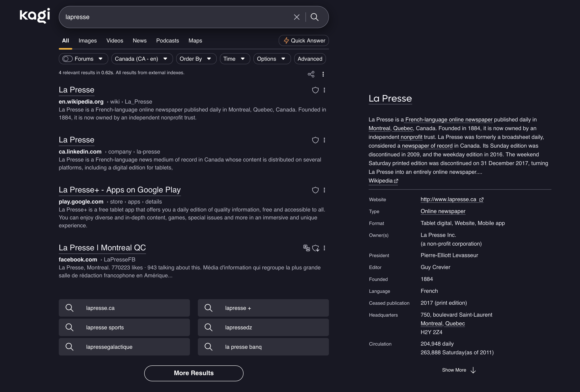Search suggestion lapressegalactique
This screenshot has height=392, width=580.
[124, 347]
